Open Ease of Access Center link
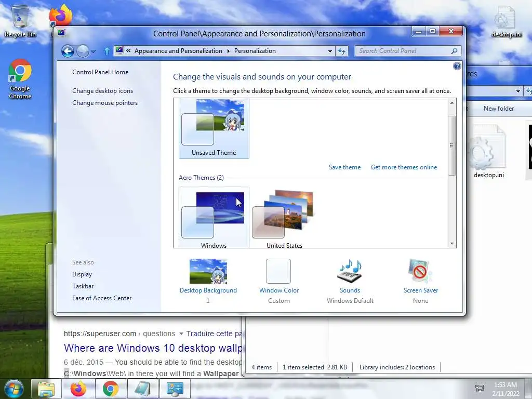This screenshot has width=532, height=399. pos(102,298)
